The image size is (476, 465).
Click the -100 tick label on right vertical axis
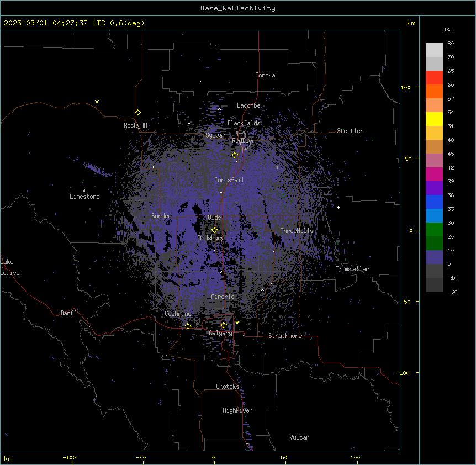(x=403, y=373)
